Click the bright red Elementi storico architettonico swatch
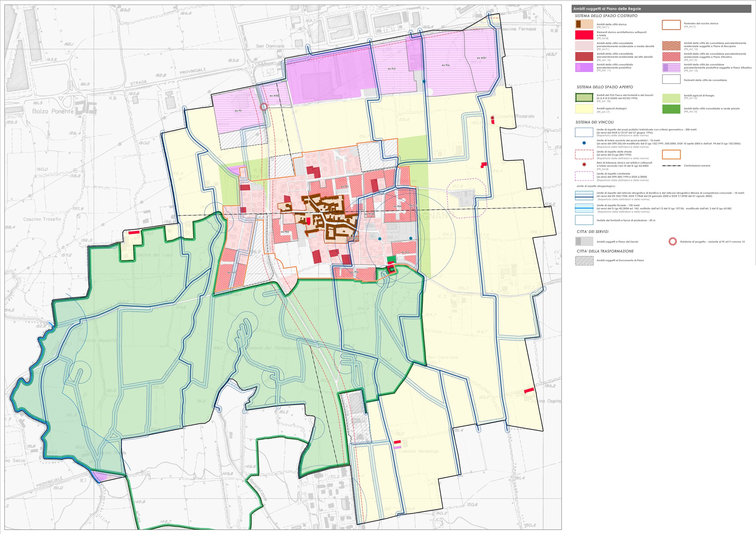The height and width of the screenshot is (534, 756). tap(584, 35)
